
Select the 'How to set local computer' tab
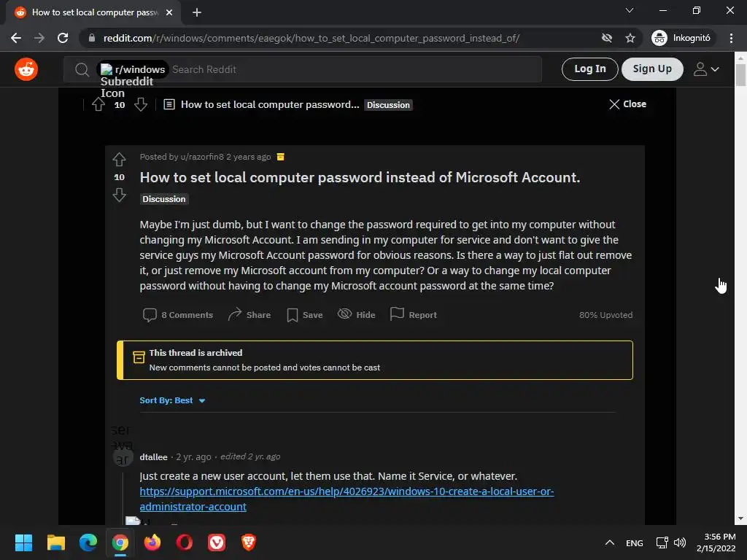[94, 12]
